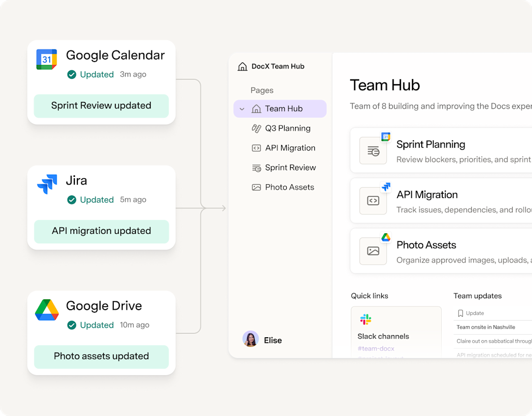The image size is (532, 416).
Task: Click the bookmark icon beside Update
Action: click(x=461, y=313)
